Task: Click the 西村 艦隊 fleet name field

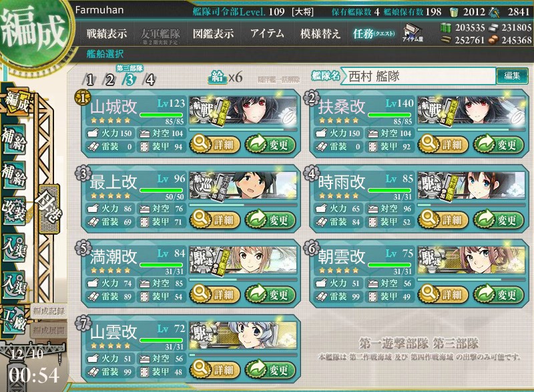Action: [x=419, y=76]
